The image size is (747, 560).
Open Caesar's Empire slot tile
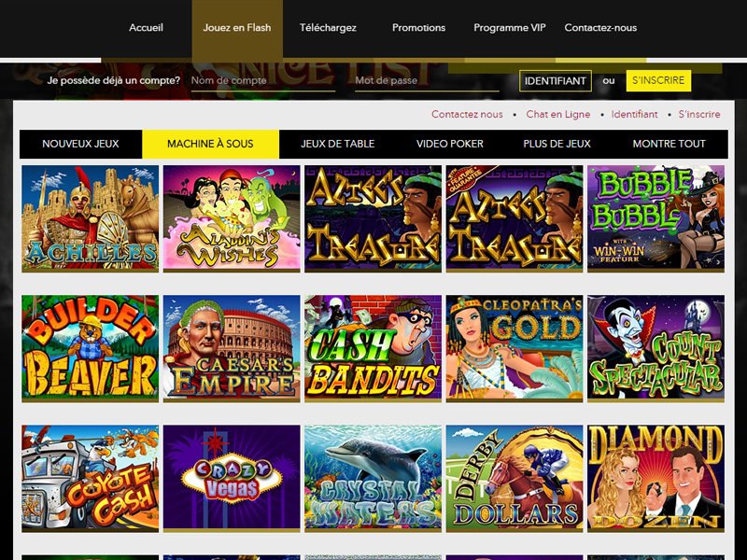click(x=232, y=348)
